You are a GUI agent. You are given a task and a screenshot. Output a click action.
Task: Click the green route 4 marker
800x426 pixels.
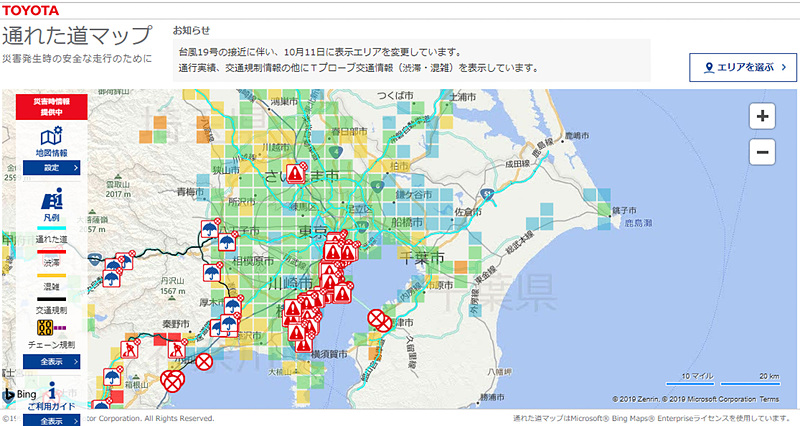[335, 152]
